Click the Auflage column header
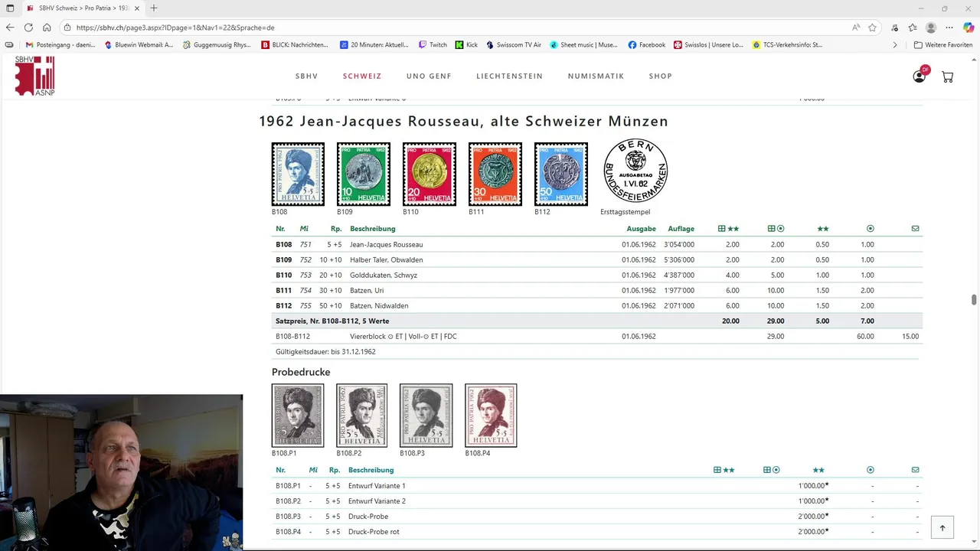 pyautogui.click(x=681, y=229)
